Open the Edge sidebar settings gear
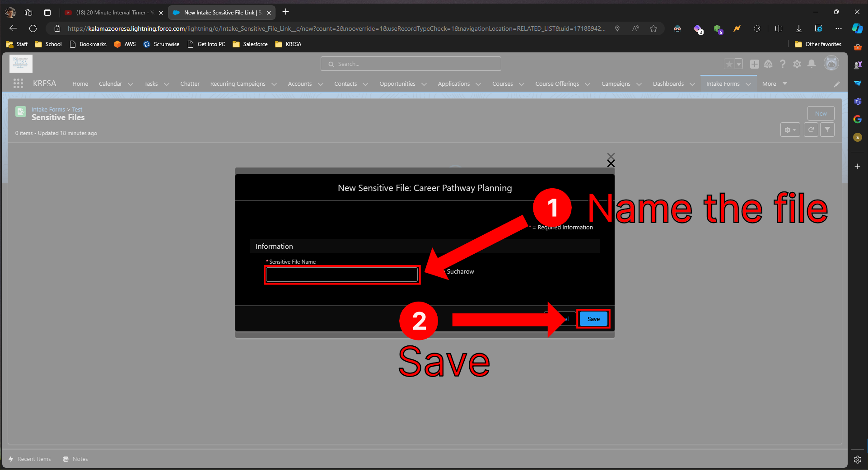This screenshot has height=470, width=868. click(858, 460)
